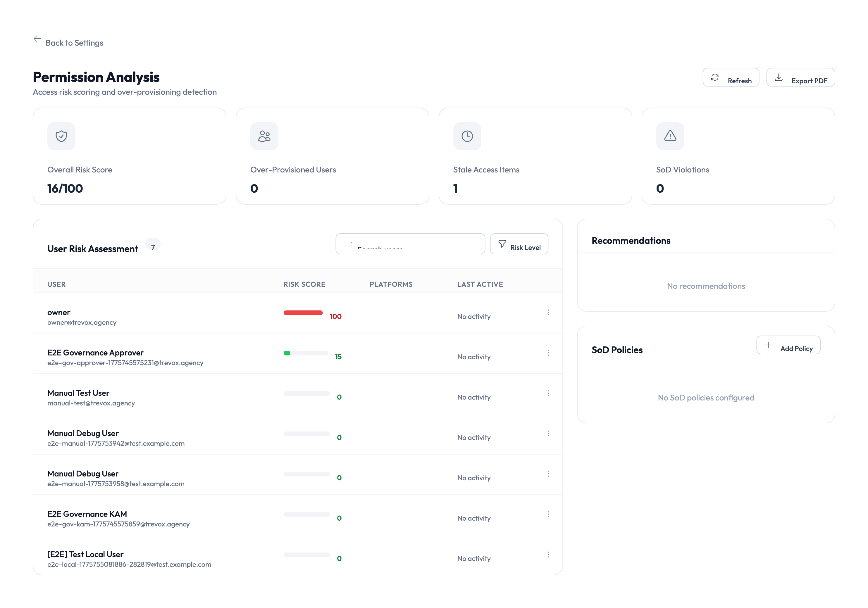Screen dimensions: 868x608
Task: Click the Refresh button
Action: (x=731, y=78)
